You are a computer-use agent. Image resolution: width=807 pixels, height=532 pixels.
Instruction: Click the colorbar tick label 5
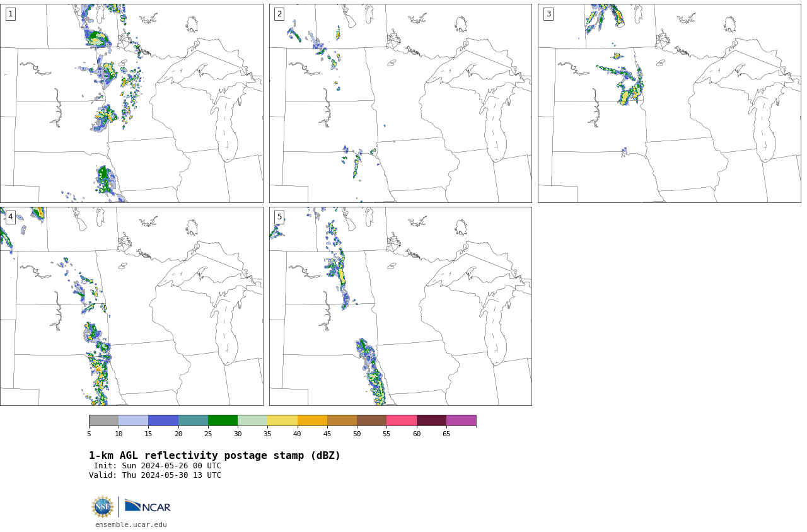pos(89,434)
